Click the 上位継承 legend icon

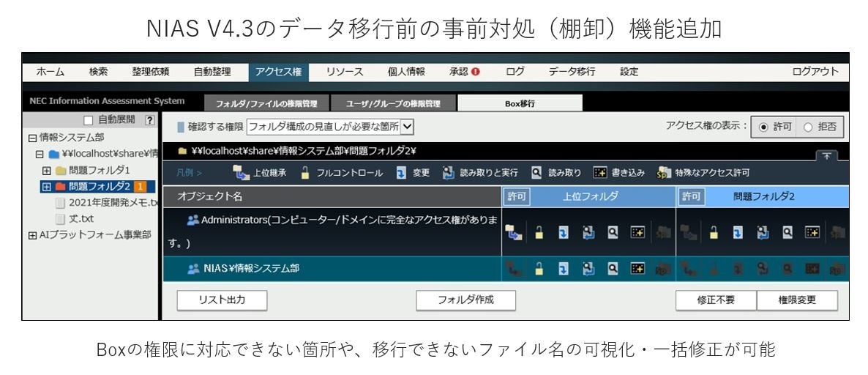point(240,173)
